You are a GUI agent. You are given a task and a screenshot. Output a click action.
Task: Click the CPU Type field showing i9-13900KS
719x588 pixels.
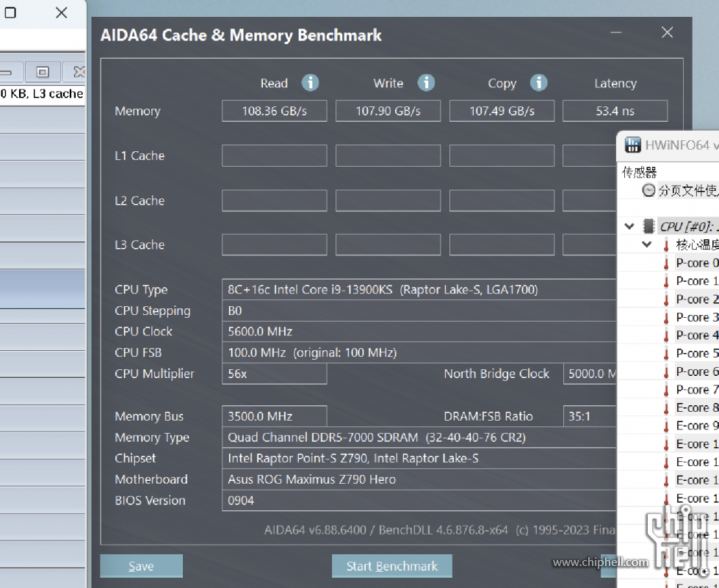click(419, 290)
